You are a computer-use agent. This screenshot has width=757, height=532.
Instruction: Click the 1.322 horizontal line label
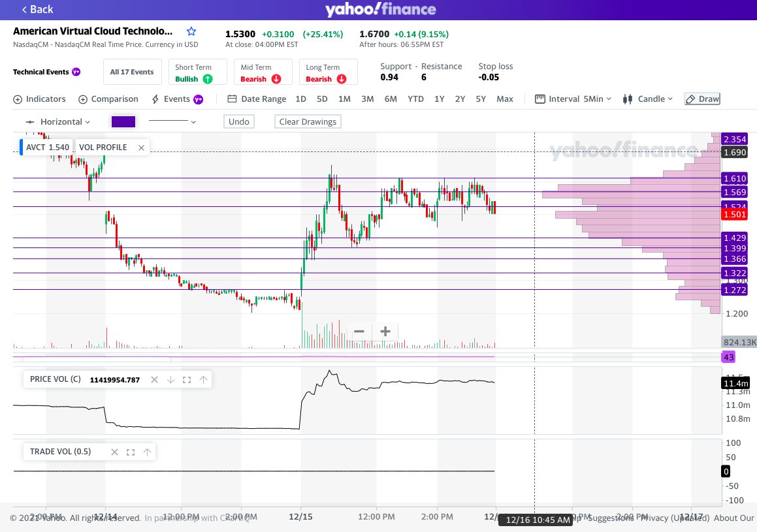734,273
